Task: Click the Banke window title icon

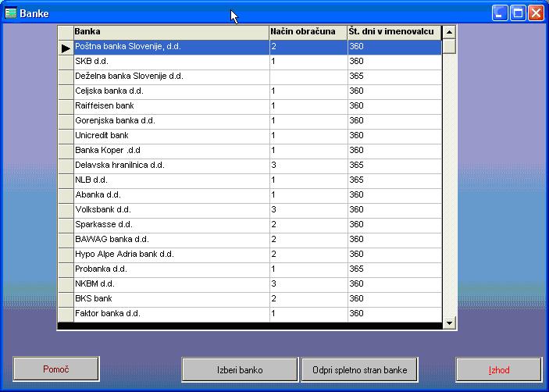Action: tap(11, 12)
